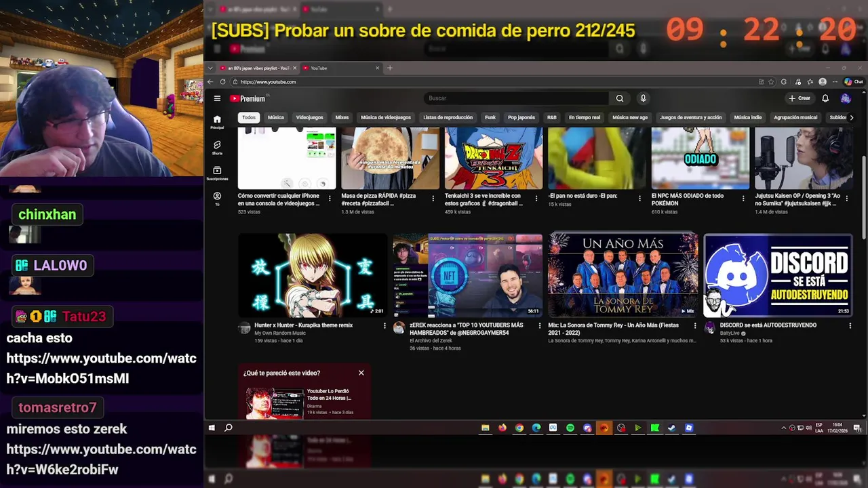Click the search magnifier button
Screen dimensions: 868x488
620,98
